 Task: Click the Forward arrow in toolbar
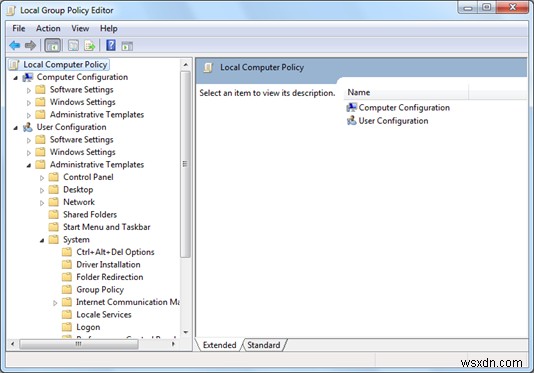(30, 45)
